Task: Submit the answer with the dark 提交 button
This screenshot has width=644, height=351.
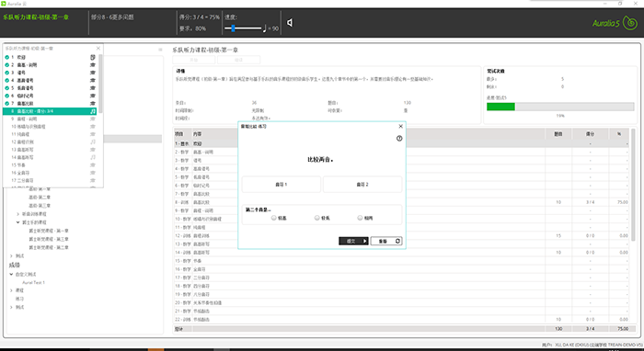Action: pyautogui.click(x=353, y=241)
